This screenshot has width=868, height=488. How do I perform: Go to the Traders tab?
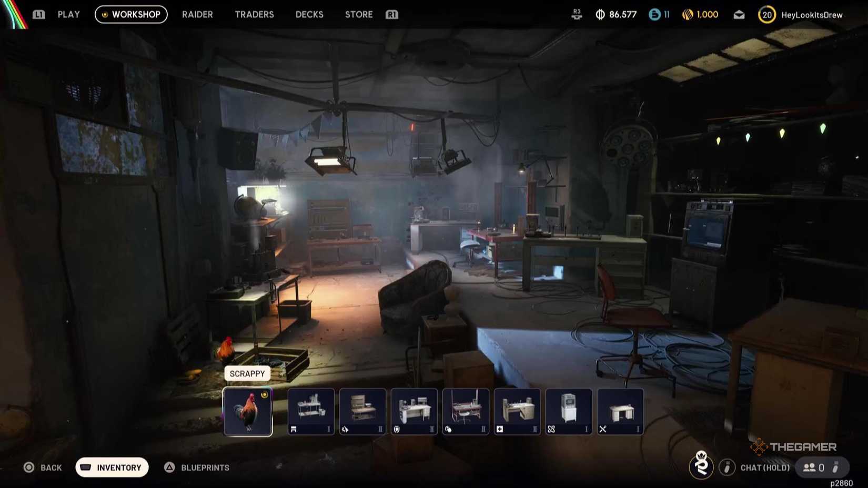[254, 15]
